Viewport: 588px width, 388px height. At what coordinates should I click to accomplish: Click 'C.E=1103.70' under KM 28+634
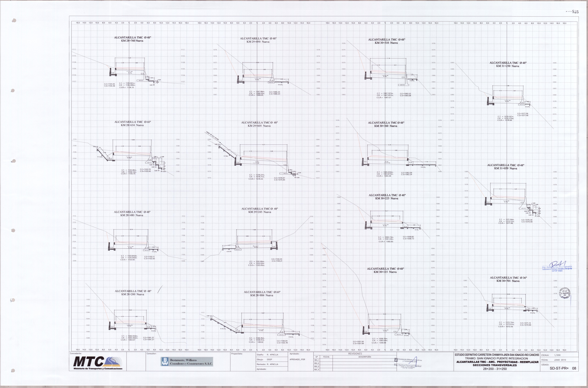point(145,170)
